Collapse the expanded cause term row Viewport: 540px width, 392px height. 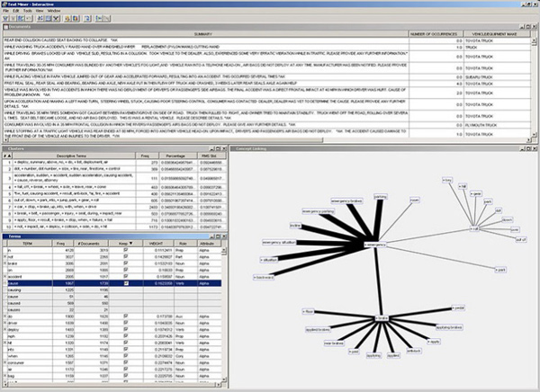(5, 283)
